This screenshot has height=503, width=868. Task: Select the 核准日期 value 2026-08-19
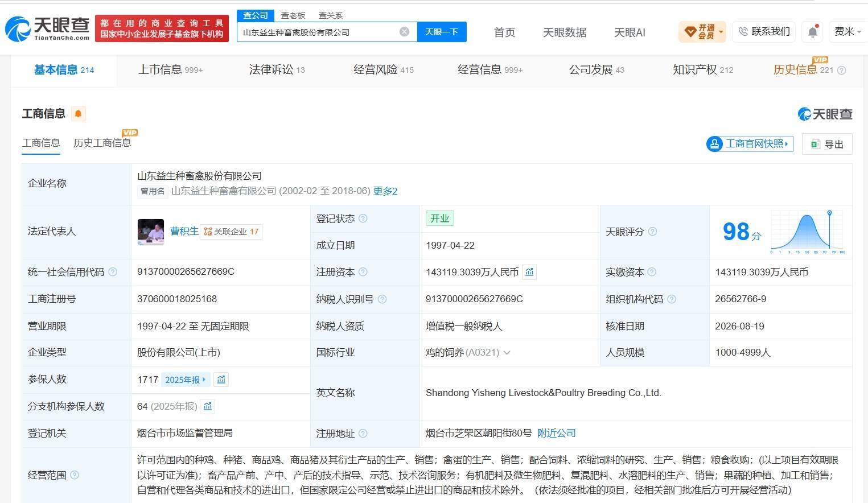pos(739,326)
